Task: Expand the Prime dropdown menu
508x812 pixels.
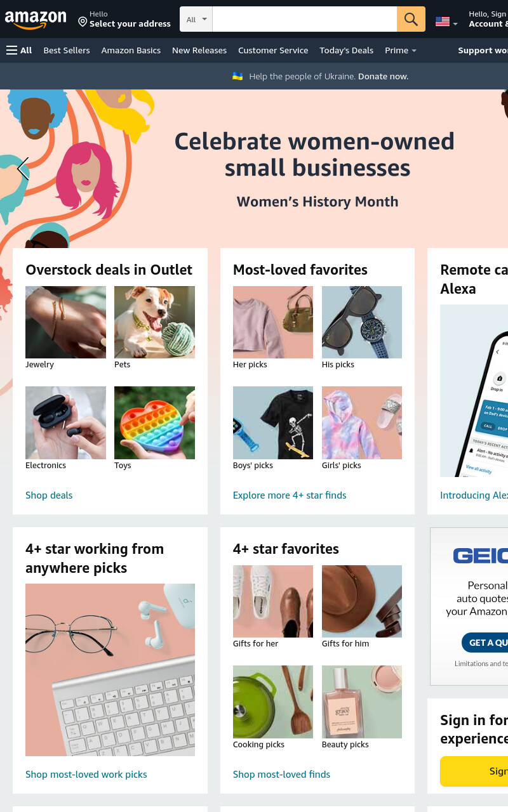Action: 401,50
